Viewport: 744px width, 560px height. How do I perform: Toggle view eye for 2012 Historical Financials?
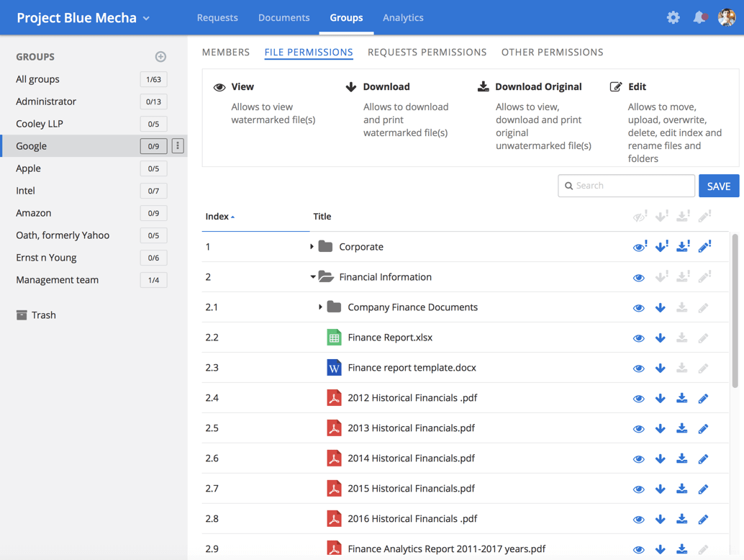pyautogui.click(x=639, y=399)
